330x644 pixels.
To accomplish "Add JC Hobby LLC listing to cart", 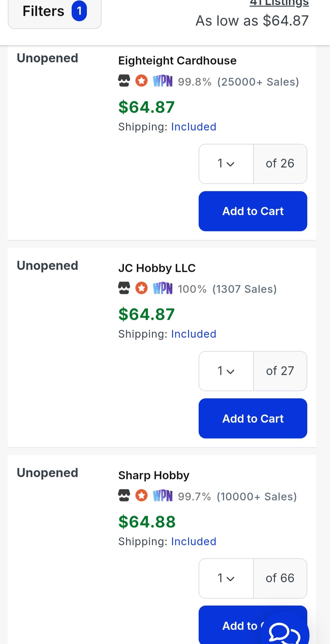I will click(x=253, y=418).
